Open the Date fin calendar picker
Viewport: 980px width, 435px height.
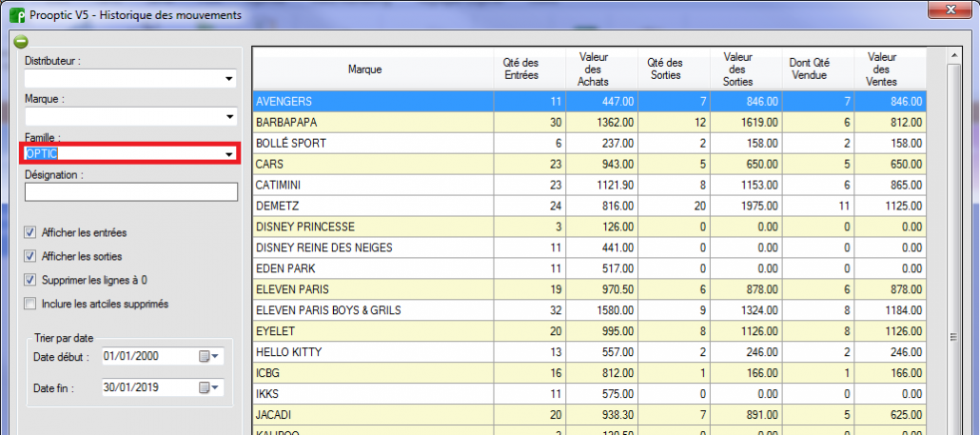click(209, 387)
